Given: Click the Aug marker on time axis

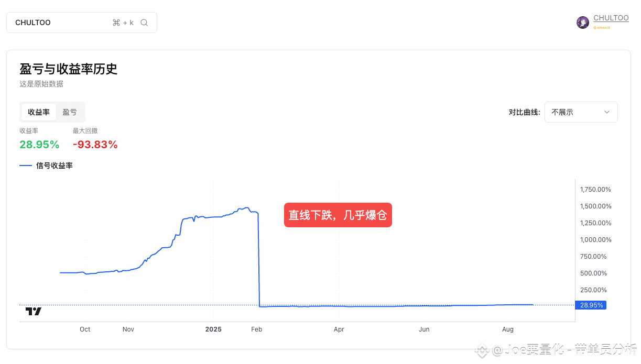Looking at the screenshot, I should pyautogui.click(x=508, y=329).
